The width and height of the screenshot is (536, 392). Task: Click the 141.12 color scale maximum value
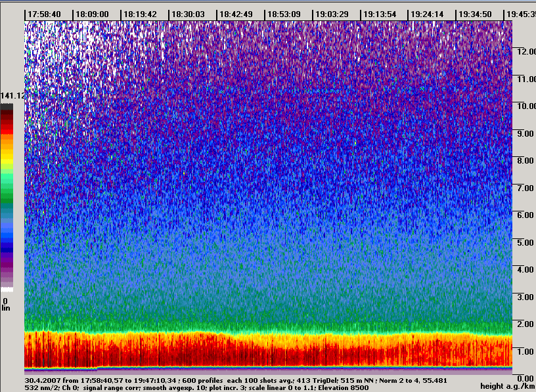click(x=12, y=96)
